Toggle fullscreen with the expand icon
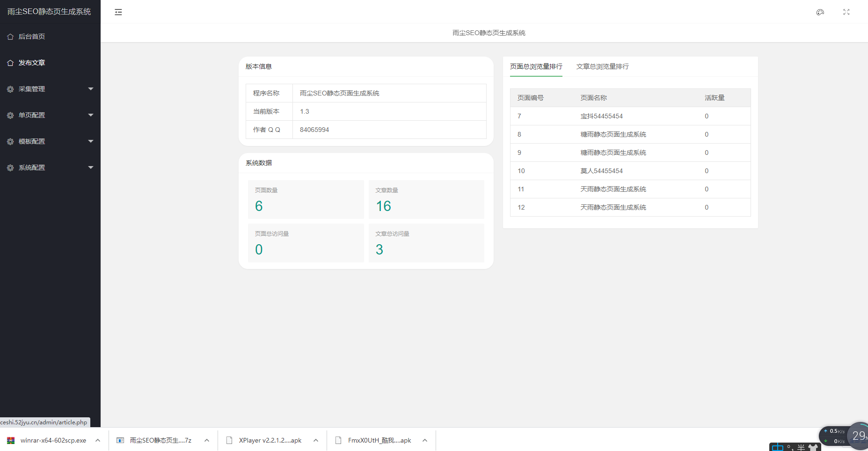The width and height of the screenshot is (868, 451). click(x=846, y=12)
